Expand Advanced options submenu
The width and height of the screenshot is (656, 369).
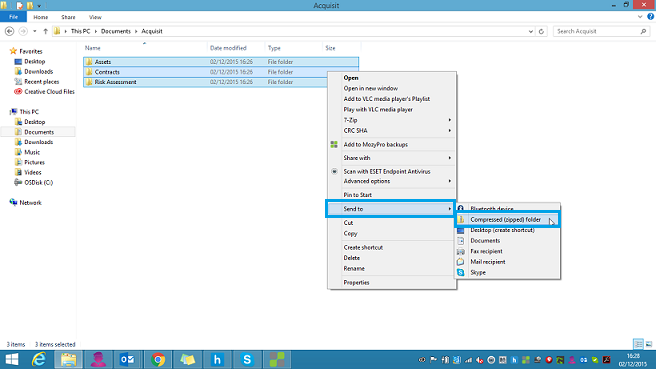coord(392,181)
